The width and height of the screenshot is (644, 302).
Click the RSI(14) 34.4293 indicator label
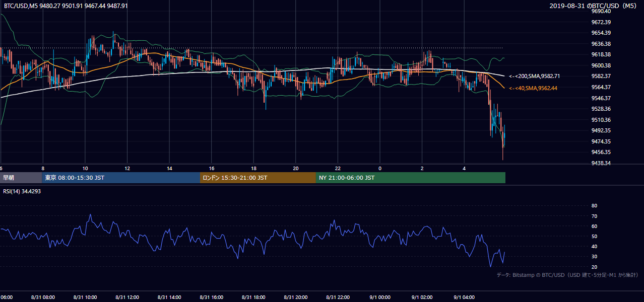(x=22, y=191)
